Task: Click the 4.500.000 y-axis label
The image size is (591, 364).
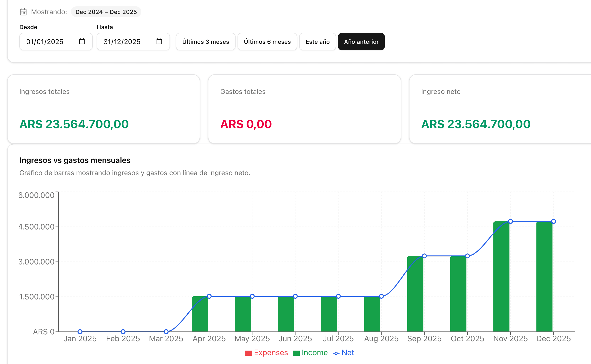Action: 37,227
